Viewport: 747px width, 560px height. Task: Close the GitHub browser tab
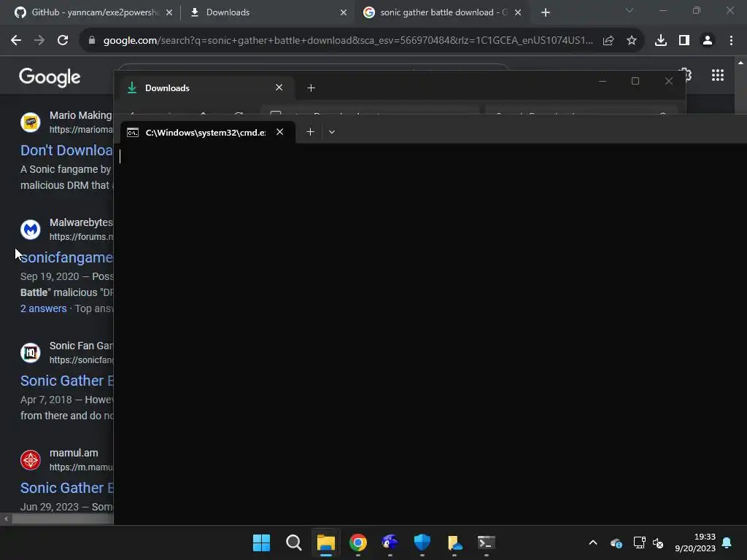tap(169, 12)
